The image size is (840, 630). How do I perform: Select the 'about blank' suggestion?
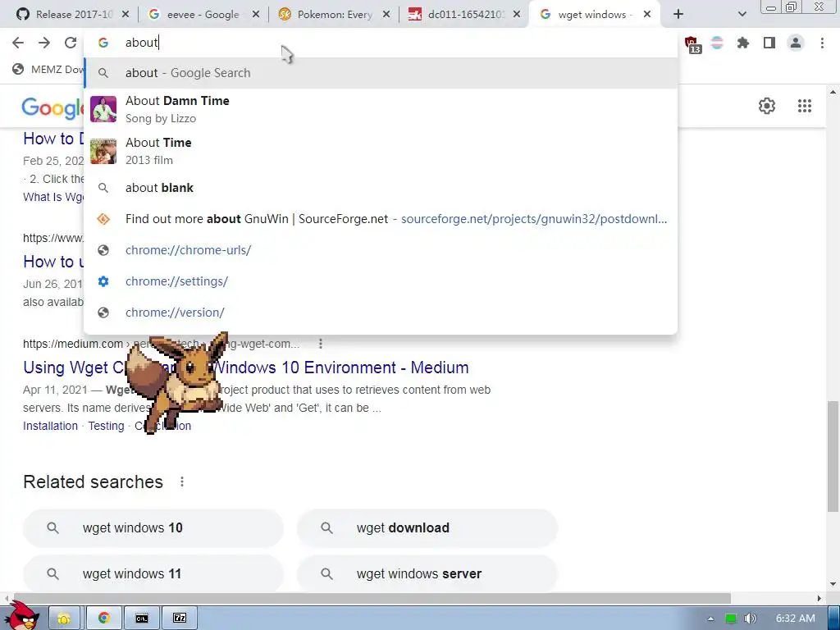[381, 188]
